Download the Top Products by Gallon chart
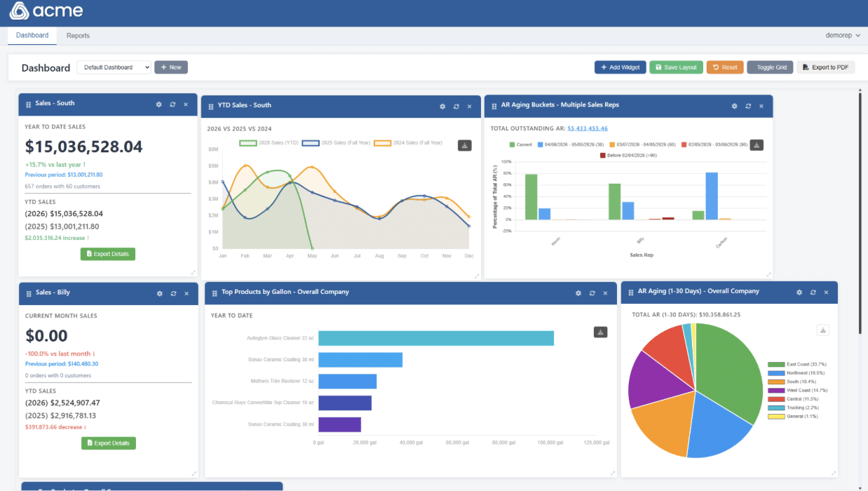868x491 pixels. coord(601,332)
